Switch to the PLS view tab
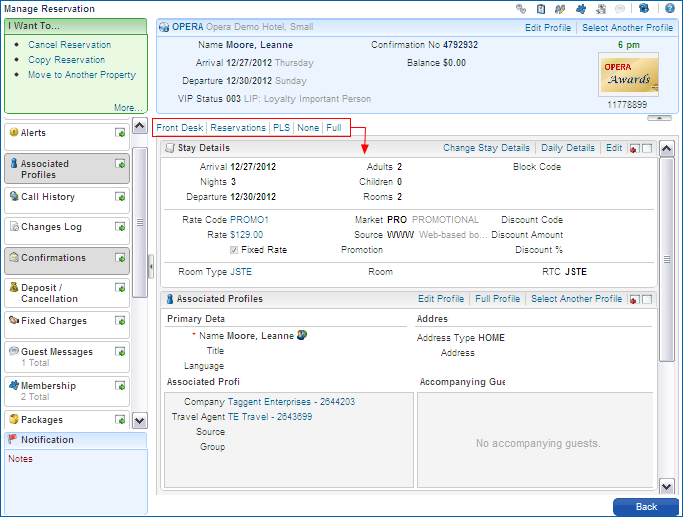Screen dimensions: 683x517 pos(281,128)
